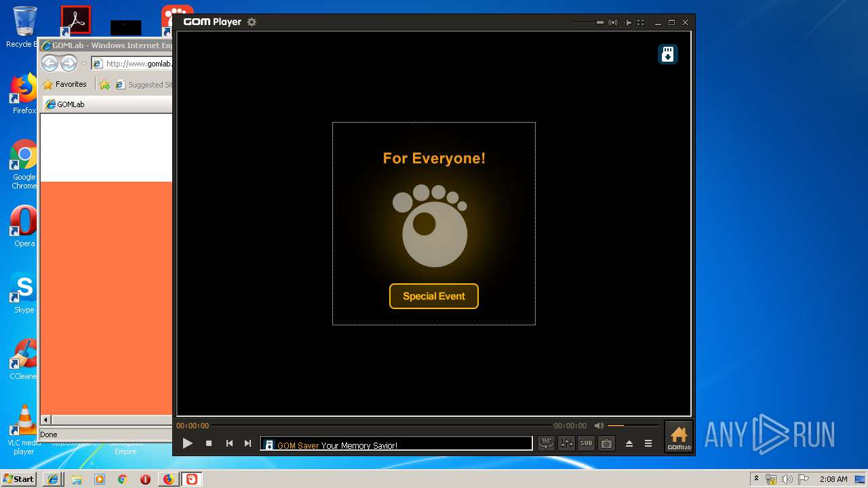The width and height of the screenshot is (868, 488).
Task: Select the GOMLab tab in Internet Explorer
Action: (x=108, y=104)
